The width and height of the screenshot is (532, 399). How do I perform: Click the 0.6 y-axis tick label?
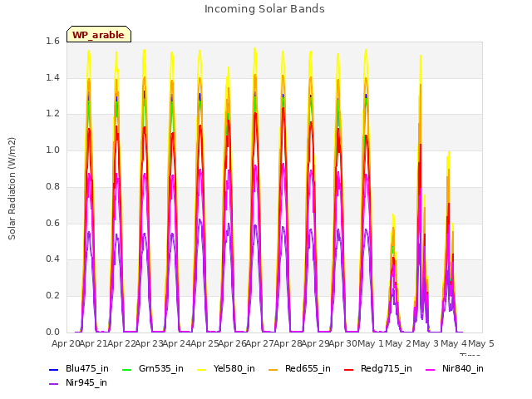click(52, 224)
